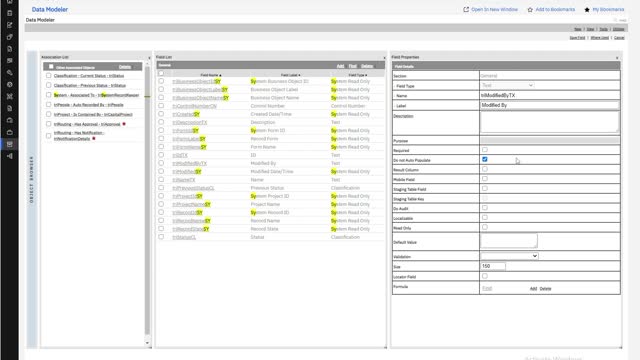640x360 pixels.
Task: Click Delete link in Formula row
Action: point(545,289)
